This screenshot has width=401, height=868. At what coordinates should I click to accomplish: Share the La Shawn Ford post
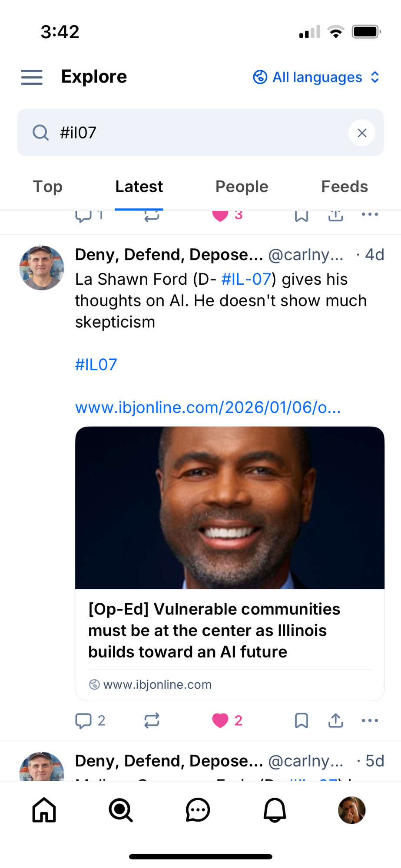pyautogui.click(x=335, y=720)
